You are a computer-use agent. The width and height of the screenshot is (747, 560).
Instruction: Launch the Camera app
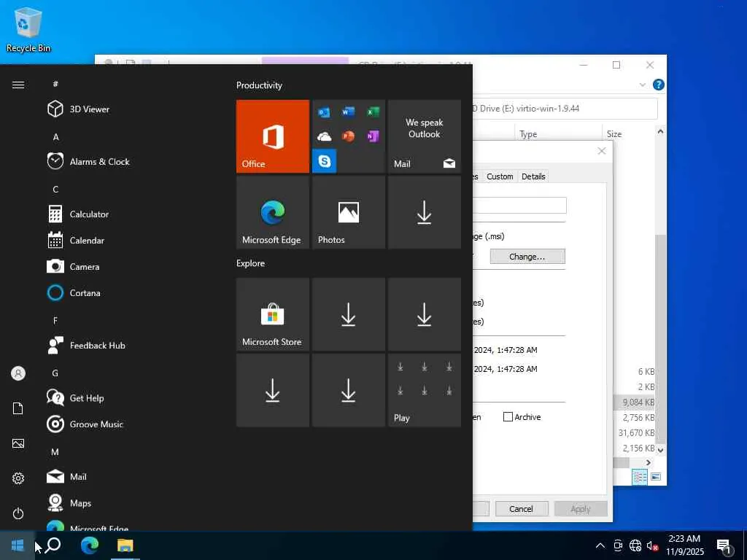tap(74, 267)
